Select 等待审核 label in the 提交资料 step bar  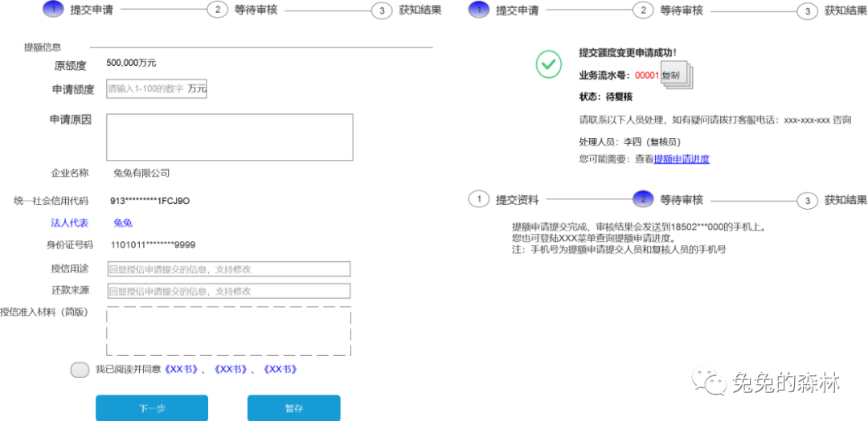[x=682, y=200]
